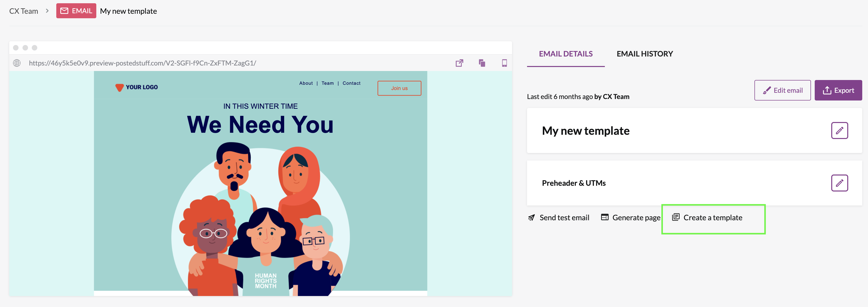868x307 pixels.
Task: Click the Edit email button
Action: tap(782, 90)
